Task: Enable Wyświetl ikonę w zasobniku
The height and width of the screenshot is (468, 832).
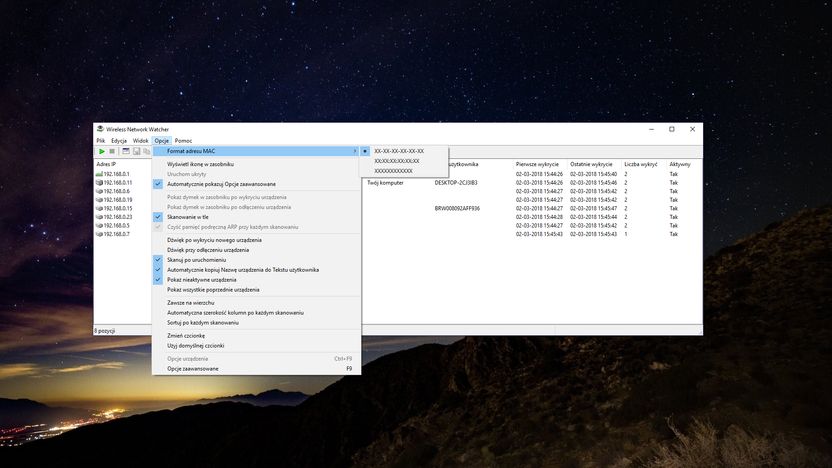Action: point(256,164)
